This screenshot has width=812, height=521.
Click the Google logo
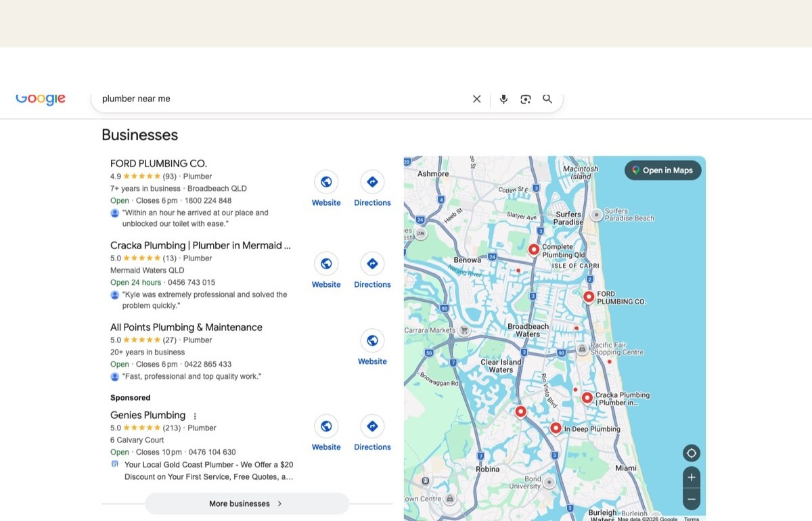point(41,99)
